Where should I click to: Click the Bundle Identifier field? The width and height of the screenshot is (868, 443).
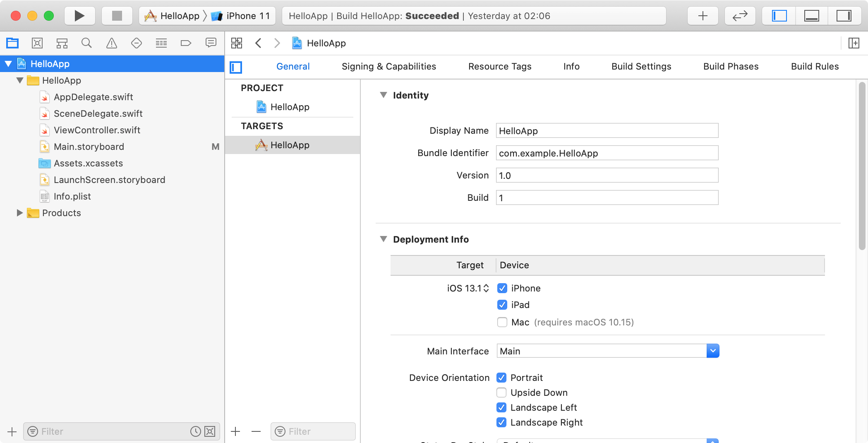click(x=607, y=153)
